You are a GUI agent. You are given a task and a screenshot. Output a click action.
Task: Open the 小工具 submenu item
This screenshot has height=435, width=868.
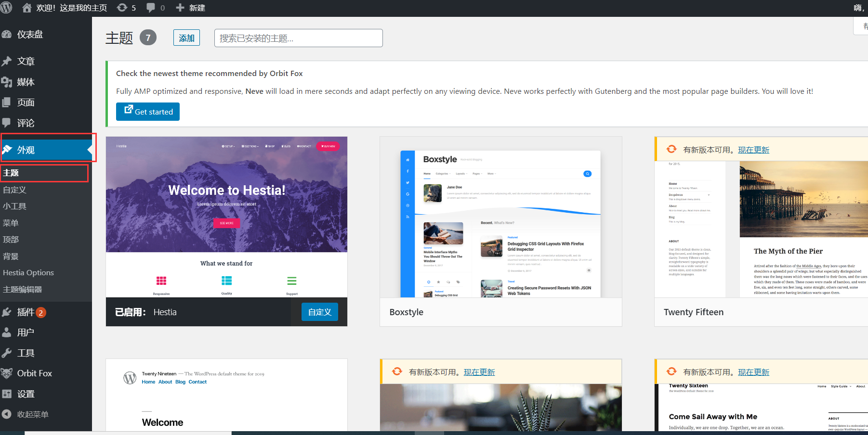click(14, 206)
